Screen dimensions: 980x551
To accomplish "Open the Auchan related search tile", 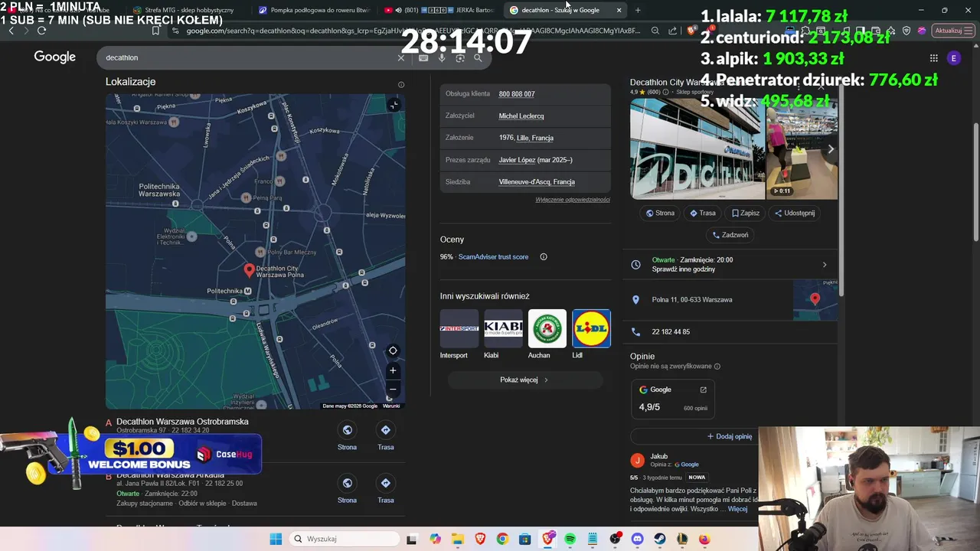I will pos(547,334).
